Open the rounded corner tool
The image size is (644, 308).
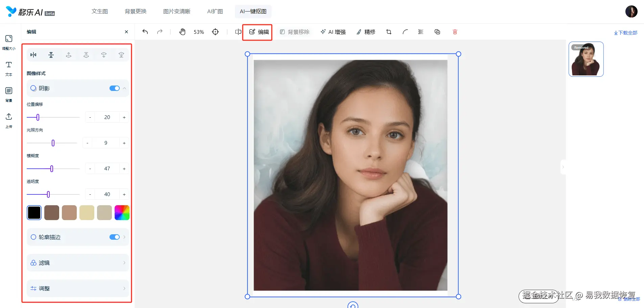coord(405,32)
